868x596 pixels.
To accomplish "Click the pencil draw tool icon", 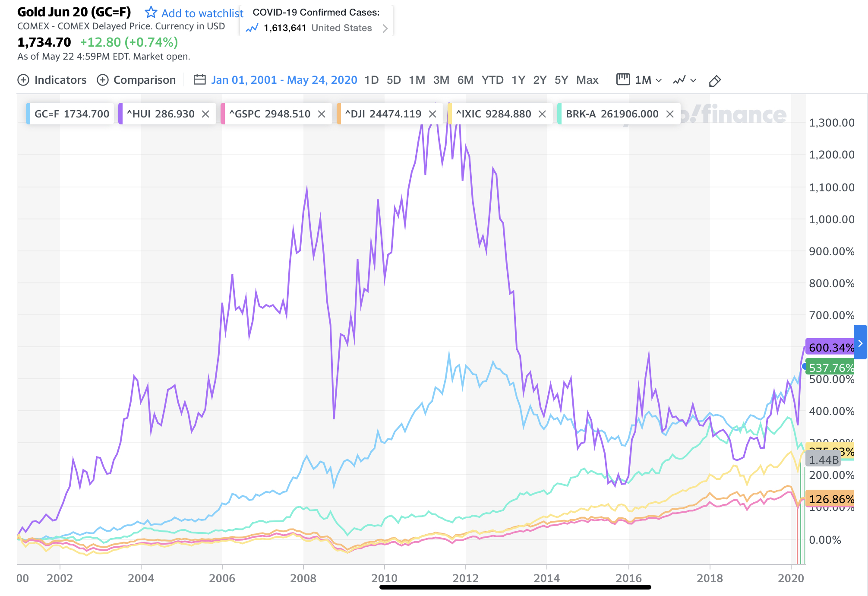I will (x=715, y=81).
